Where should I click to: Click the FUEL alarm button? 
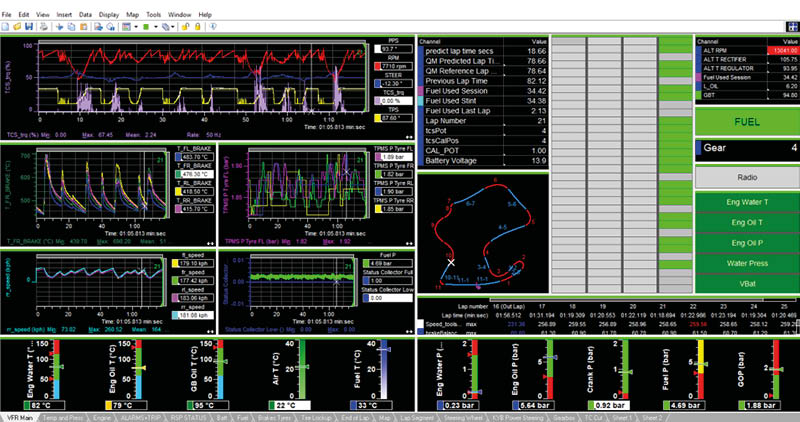pyautogui.click(x=747, y=122)
